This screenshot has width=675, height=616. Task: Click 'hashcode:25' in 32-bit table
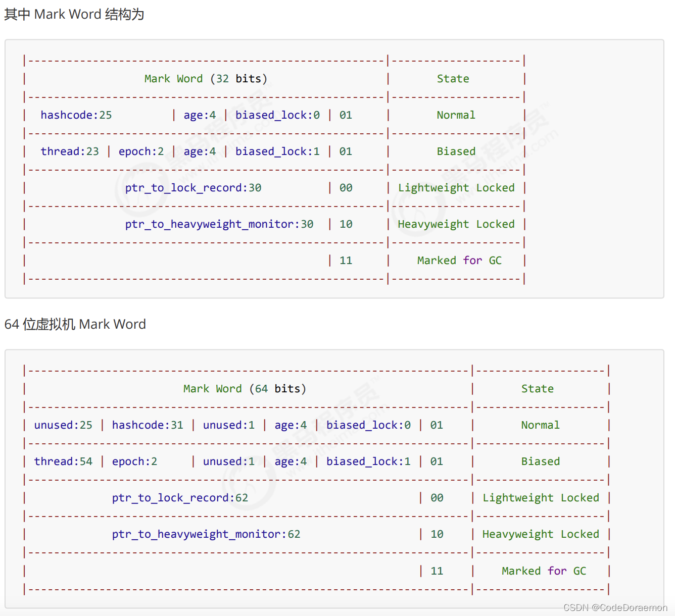click(76, 115)
